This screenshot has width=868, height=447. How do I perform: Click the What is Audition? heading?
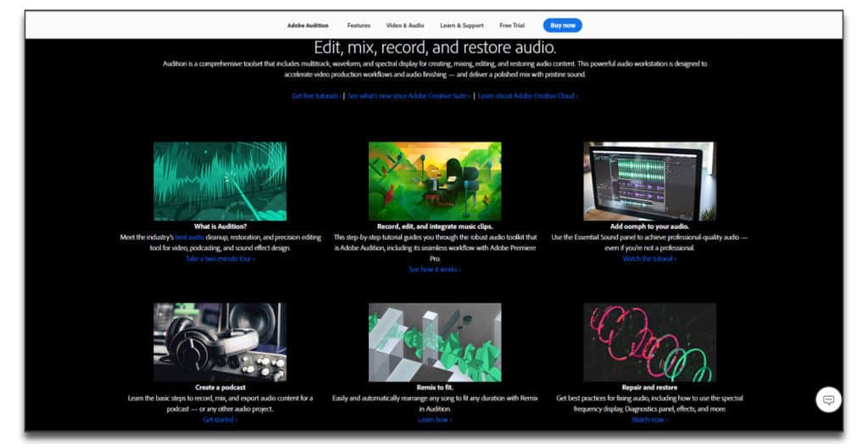pyautogui.click(x=220, y=226)
